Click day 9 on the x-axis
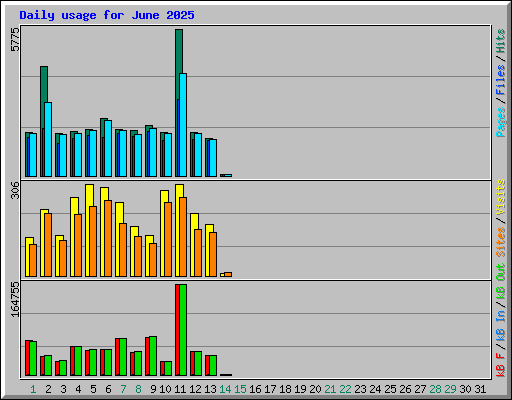Screen dimensions: 512x400 153,389
